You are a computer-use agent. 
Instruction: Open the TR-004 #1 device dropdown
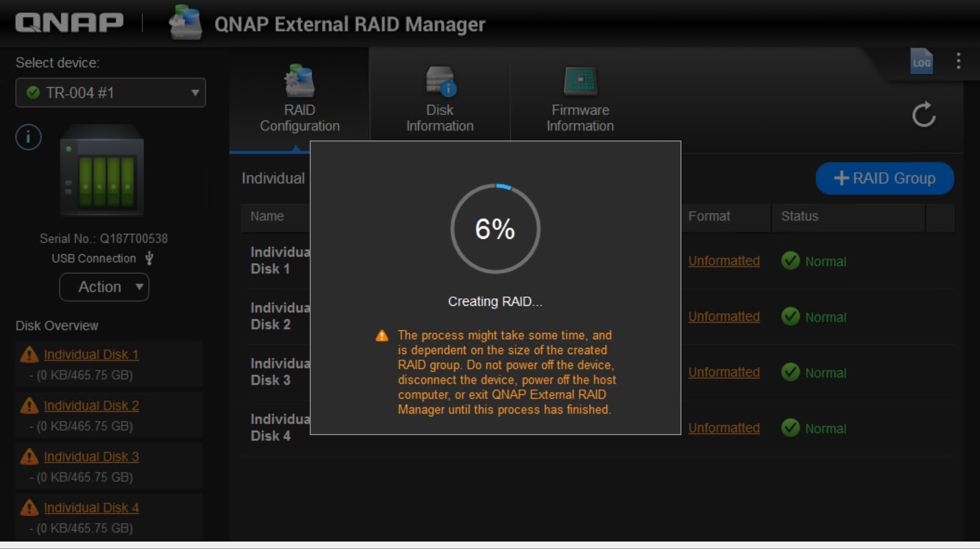click(x=110, y=93)
